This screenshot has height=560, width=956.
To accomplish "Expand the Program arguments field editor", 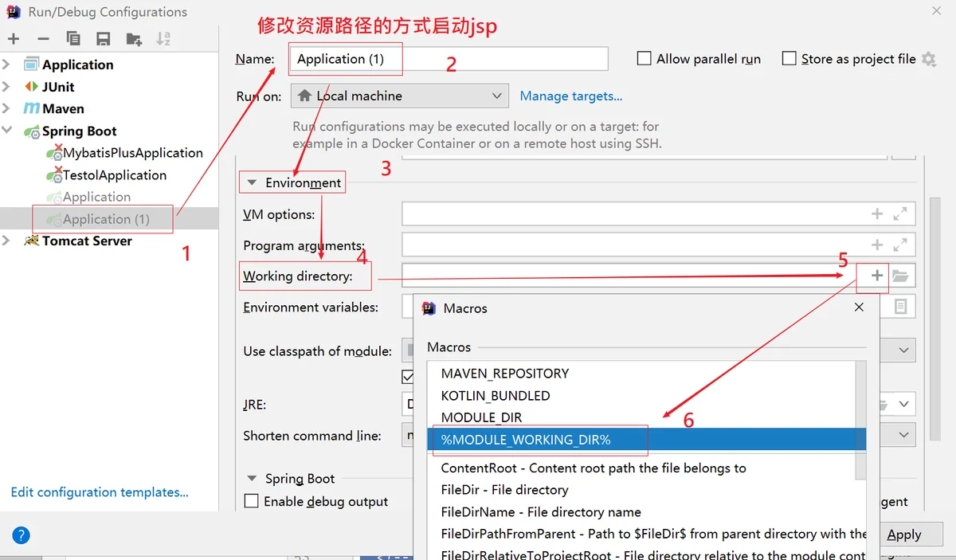I will [900, 245].
